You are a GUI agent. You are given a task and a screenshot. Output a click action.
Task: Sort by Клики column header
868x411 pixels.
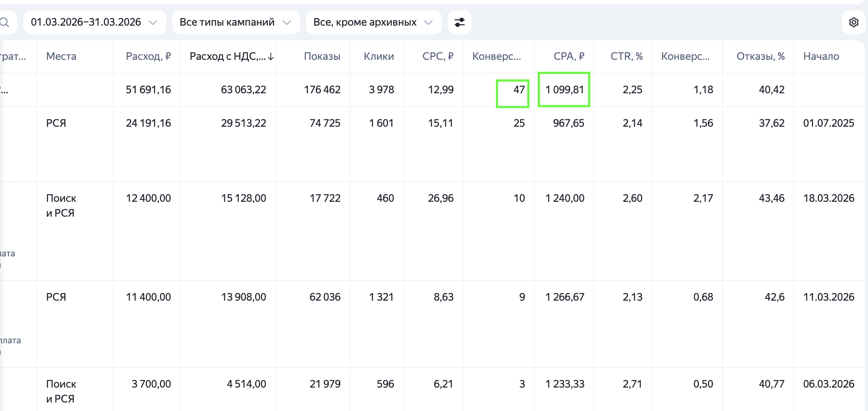point(378,56)
